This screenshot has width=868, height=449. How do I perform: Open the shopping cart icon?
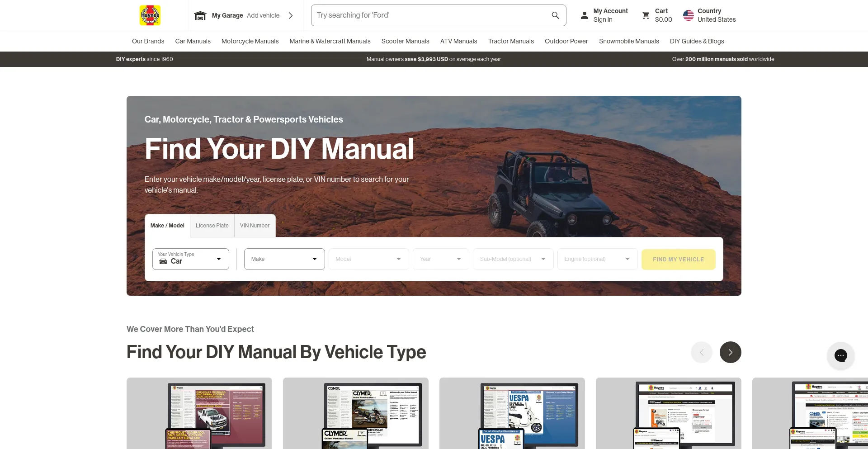[x=646, y=15]
